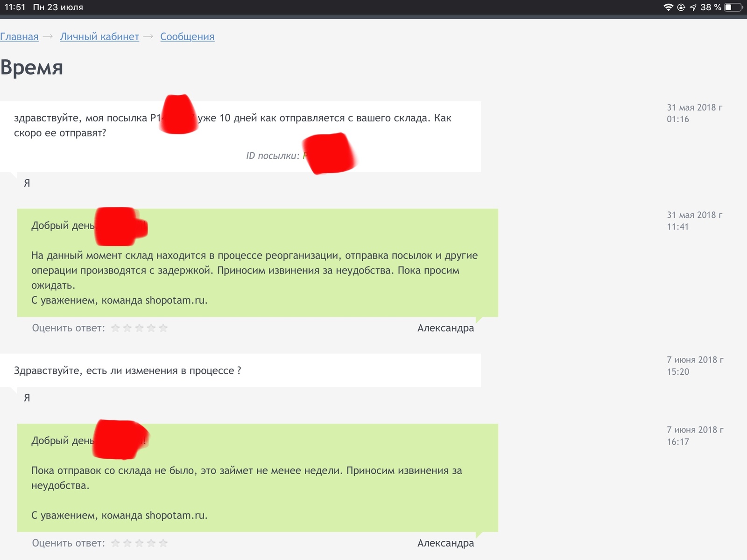The width and height of the screenshot is (747, 560).
Task: Select timestamp 7 июня 2018 16:17
Action: tap(695, 436)
